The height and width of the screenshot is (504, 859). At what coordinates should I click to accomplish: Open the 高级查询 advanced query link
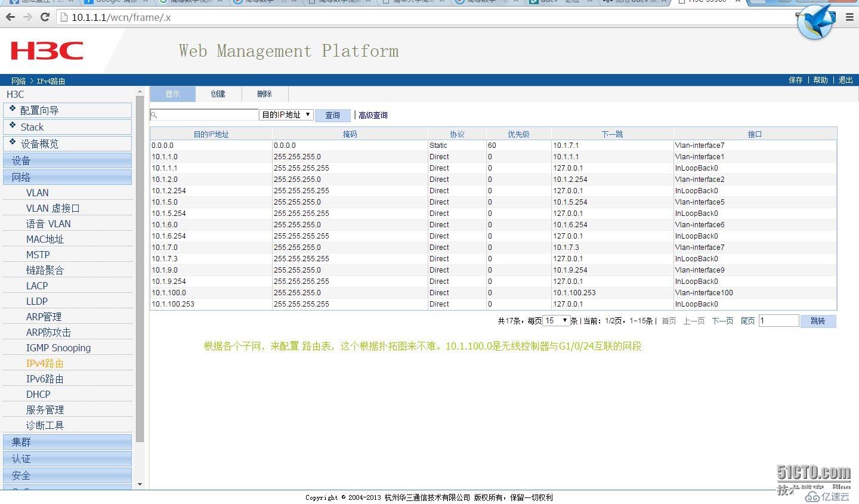tap(373, 115)
